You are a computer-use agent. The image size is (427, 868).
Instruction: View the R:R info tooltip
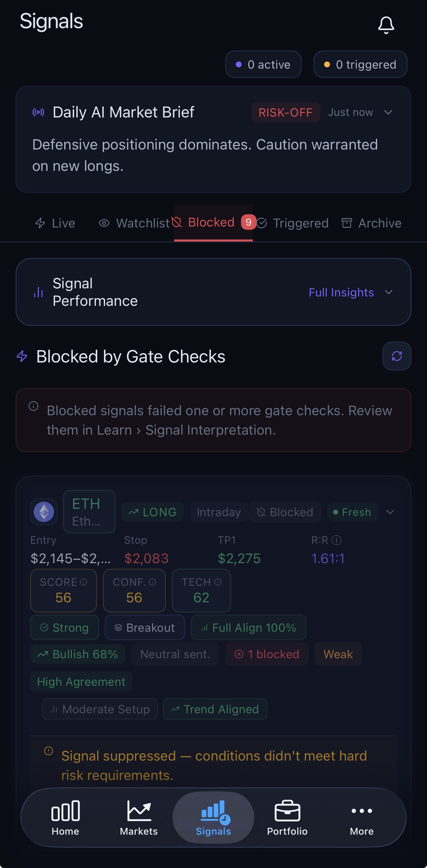(x=336, y=540)
